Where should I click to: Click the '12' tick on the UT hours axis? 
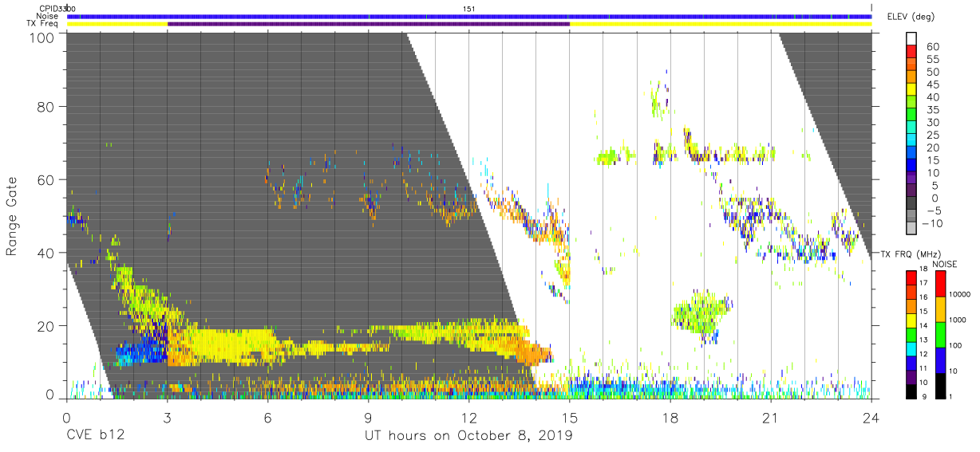[468, 417]
